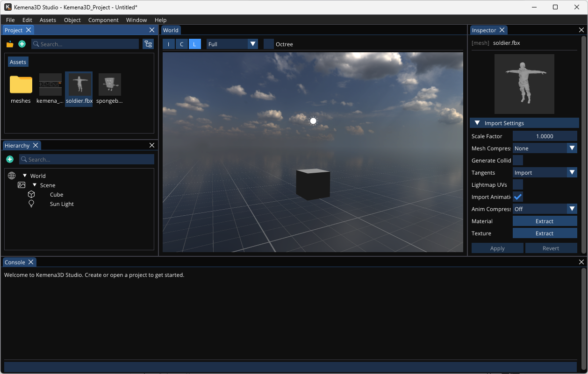The height and width of the screenshot is (374, 588).
Task: Collapse the Import Settings section
Action: point(477,123)
